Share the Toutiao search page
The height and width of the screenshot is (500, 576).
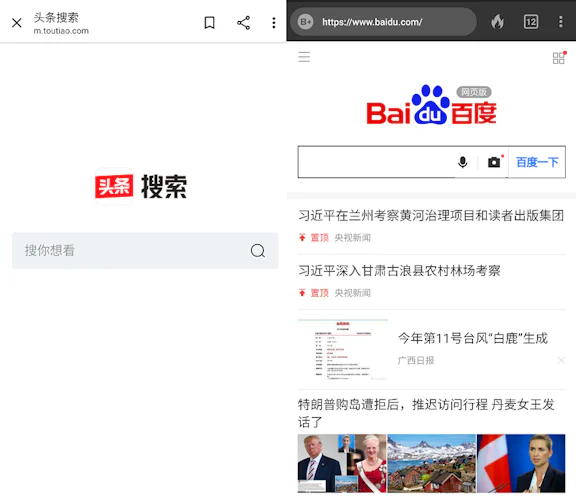244,23
